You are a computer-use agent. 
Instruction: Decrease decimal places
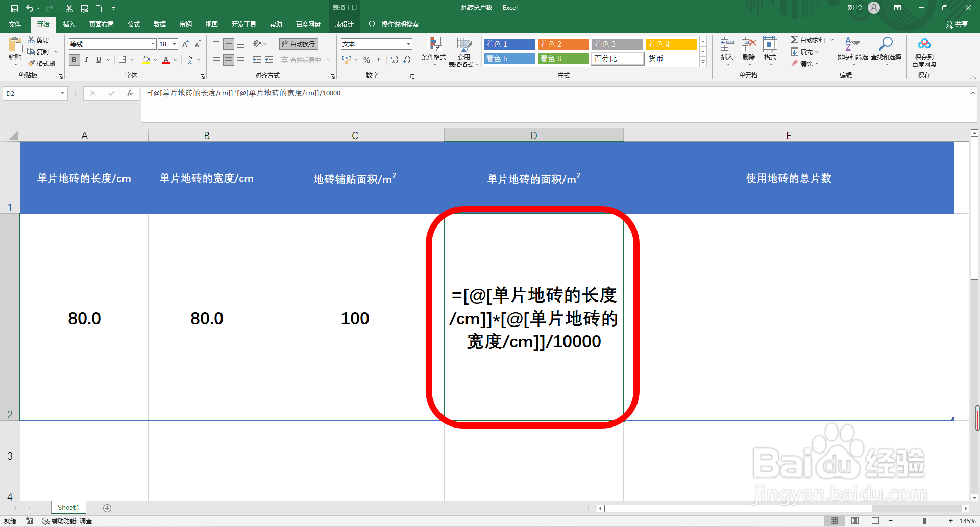pyautogui.click(x=407, y=60)
